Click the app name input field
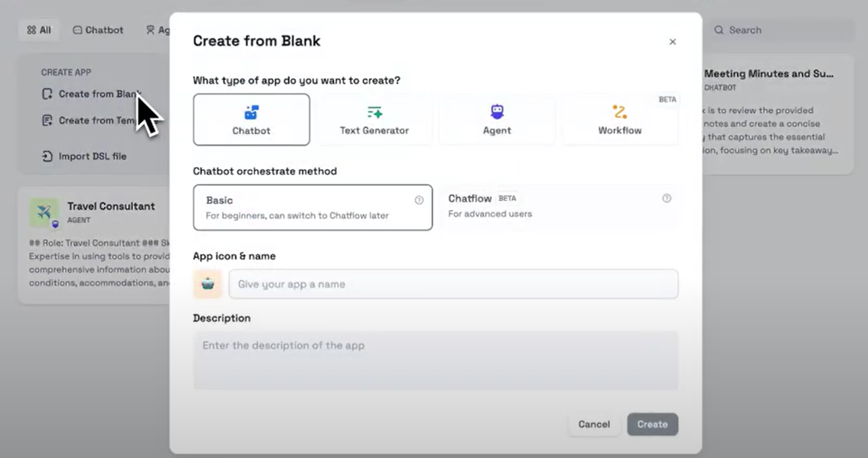The image size is (868, 458). (453, 284)
